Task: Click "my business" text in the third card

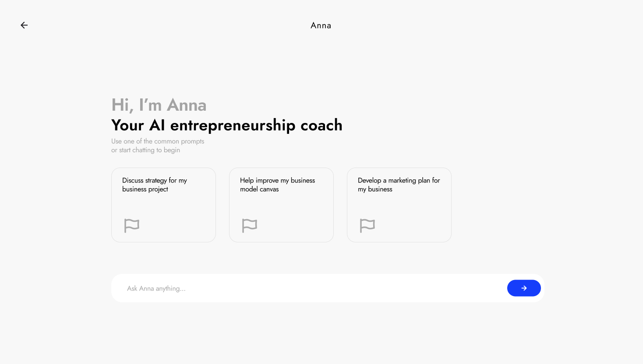Action: 375,189
